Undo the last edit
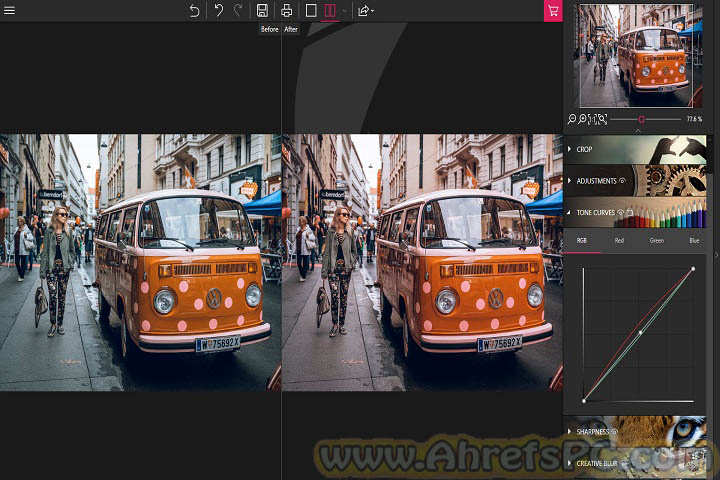 [219, 10]
